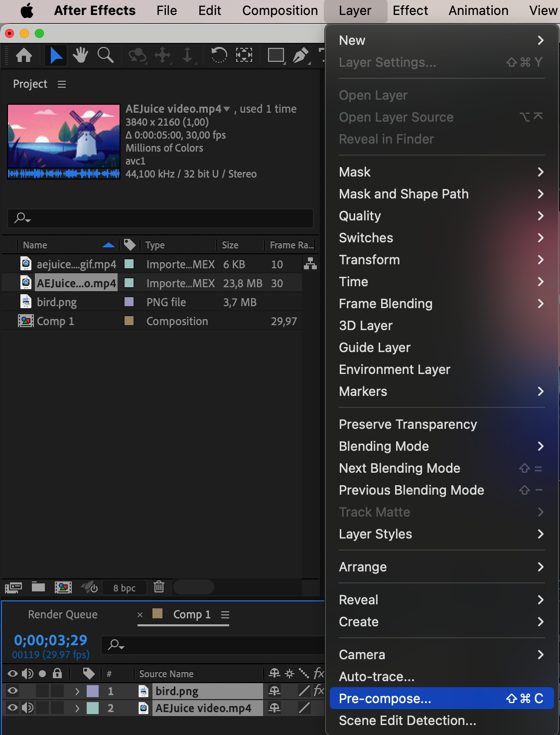This screenshot has height=735, width=560.
Task: Sort project items by Type column
Action: point(155,245)
